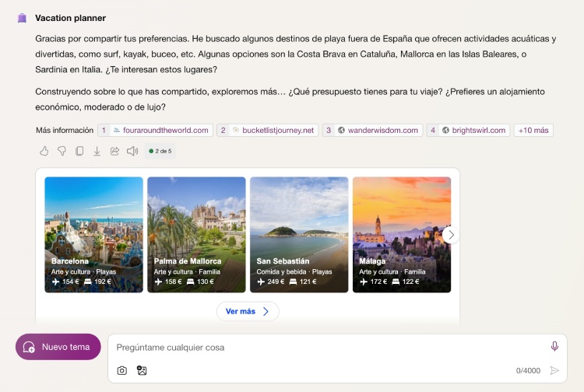Click the Más información label
The width and height of the screenshot is (584, 392).
[65, 130]
